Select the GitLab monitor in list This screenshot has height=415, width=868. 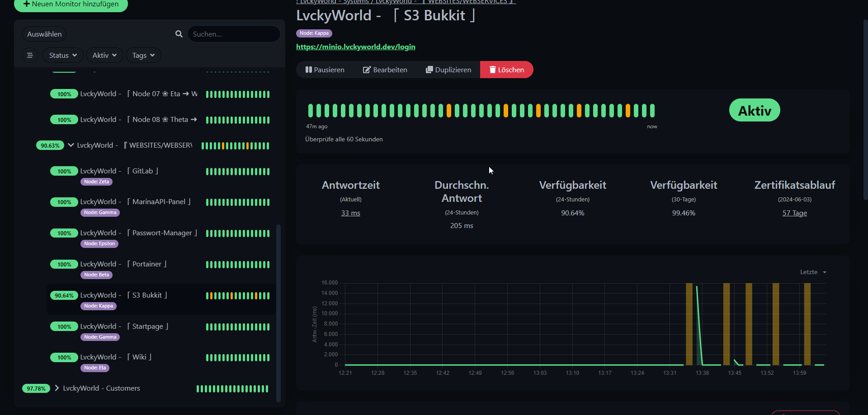click(x=145, y=171)
